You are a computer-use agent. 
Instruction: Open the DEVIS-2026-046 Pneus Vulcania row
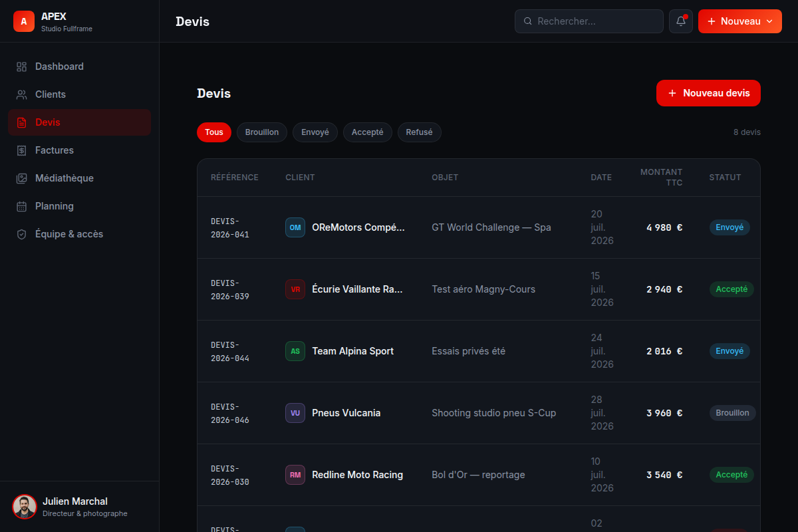click(x=479, y=413)
